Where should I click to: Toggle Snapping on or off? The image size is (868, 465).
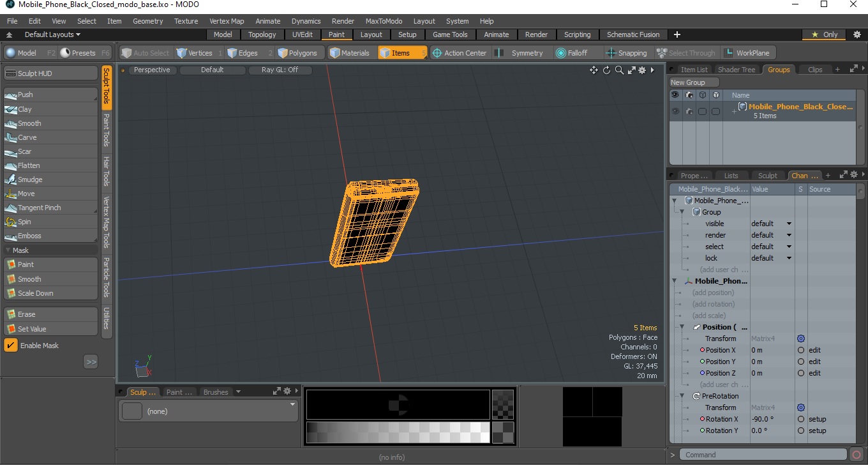627,53
